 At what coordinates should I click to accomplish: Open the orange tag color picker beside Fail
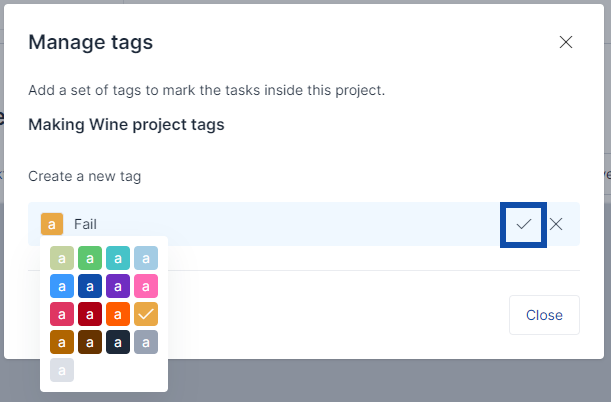pyautogui.click(x=52, y=224)
